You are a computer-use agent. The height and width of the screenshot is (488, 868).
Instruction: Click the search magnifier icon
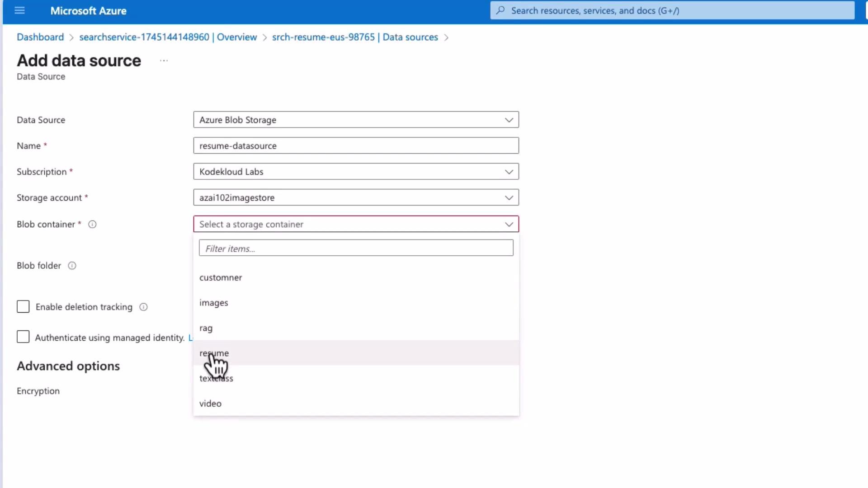point(500,10)
